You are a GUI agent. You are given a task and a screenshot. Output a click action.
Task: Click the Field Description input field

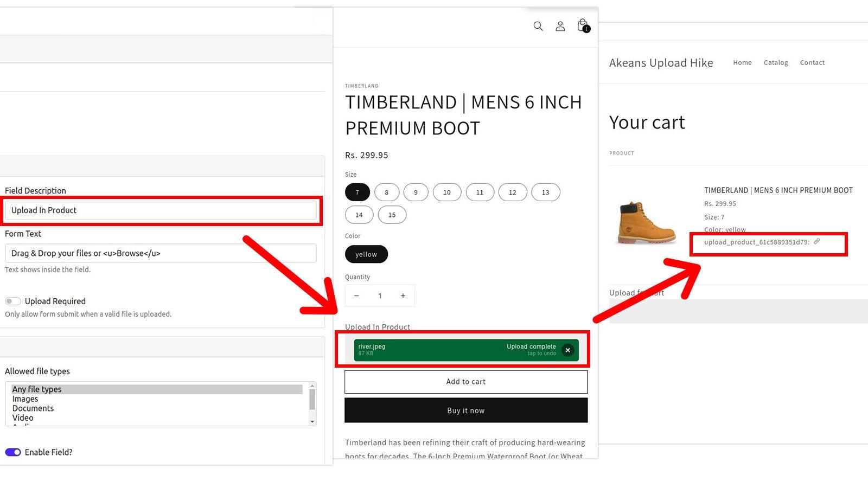click(161, 210)
